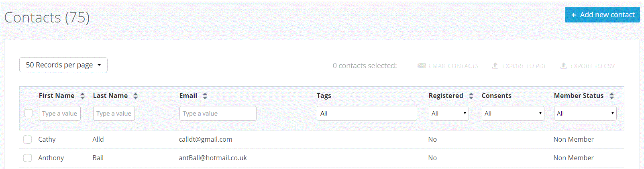Focus the First Name filter field
Screen dimensions: 644x169
point(60,114)
